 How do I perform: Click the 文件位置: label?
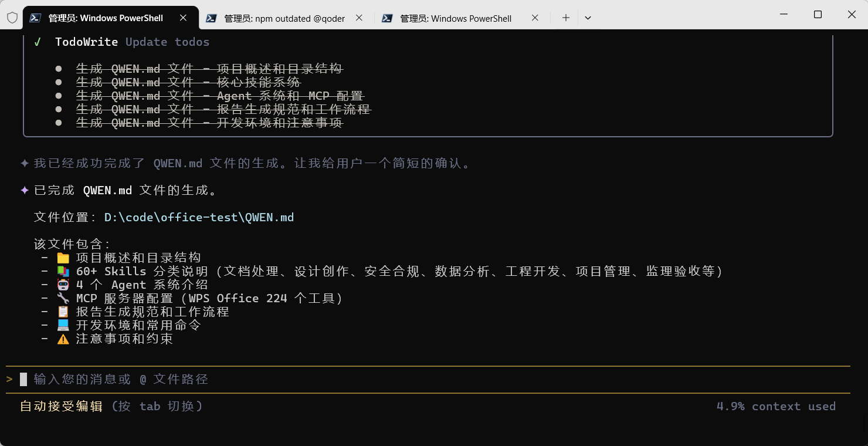[x=65, y=217]
